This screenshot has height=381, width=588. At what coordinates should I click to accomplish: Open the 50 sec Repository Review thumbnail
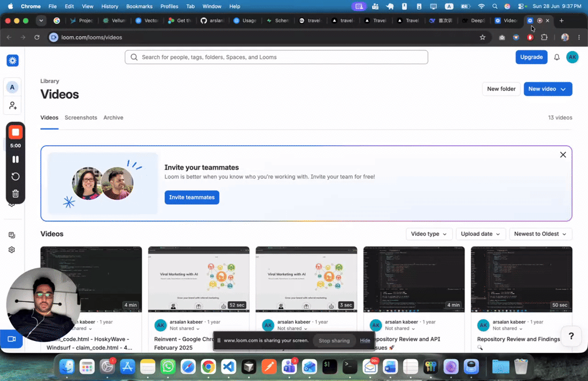point(521,279)
